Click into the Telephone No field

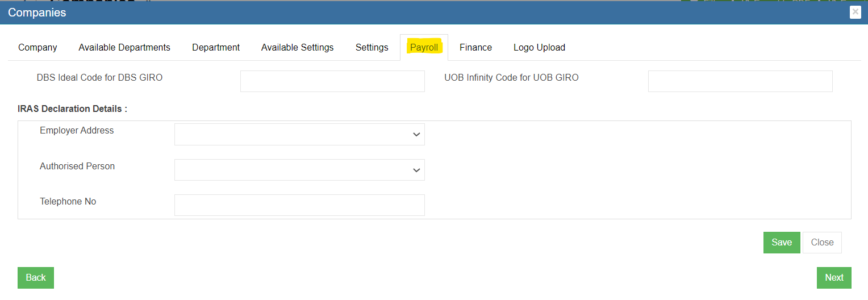click(299, 205)
